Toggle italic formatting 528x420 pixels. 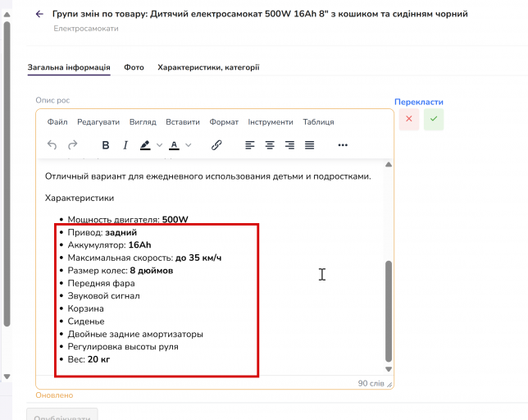coord(125,145)
